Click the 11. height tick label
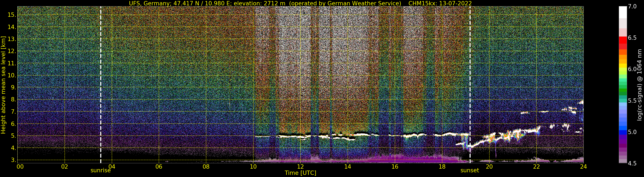The image size is (644, 177). [x=12, y=63]
